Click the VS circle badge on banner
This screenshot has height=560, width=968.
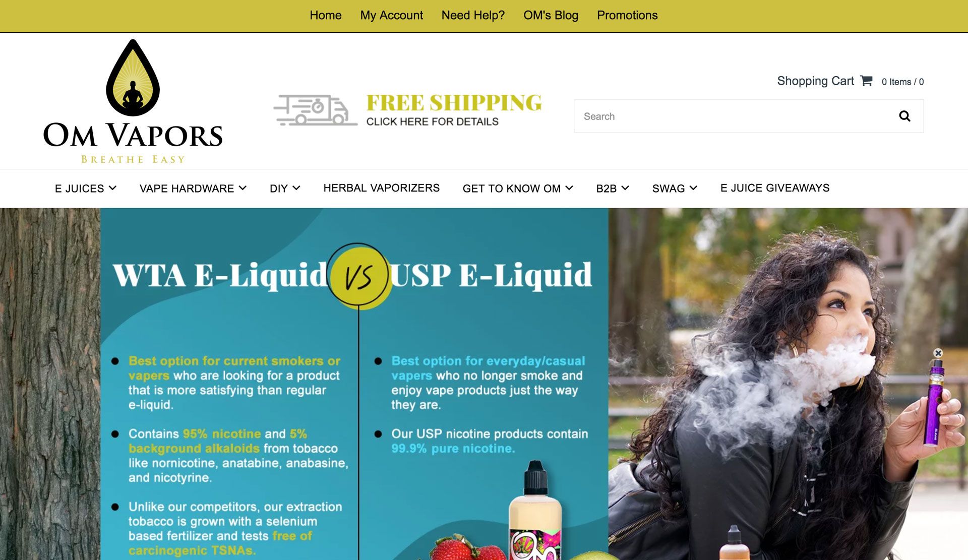358,276
